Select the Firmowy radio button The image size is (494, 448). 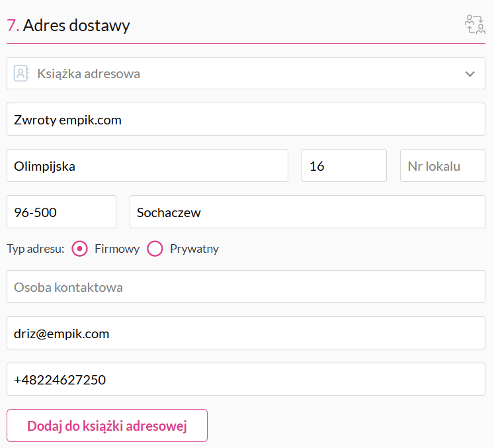[79, 249]
